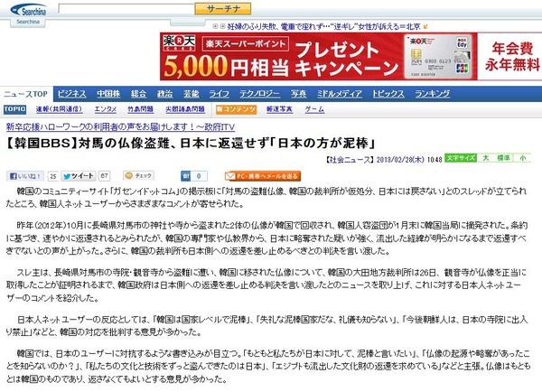Click the article date 2013/02/28(木)
Image resolution: width=542 pixels, height=392 pixels.
(400, 159)
